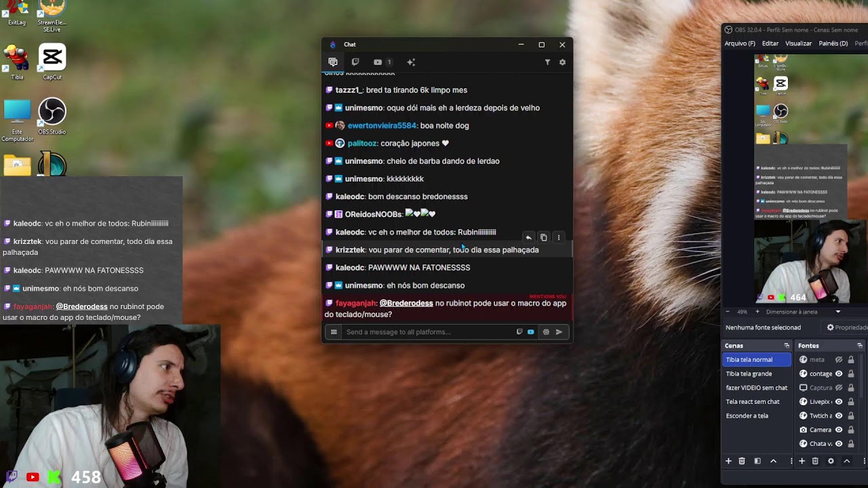The width and height of the screenshot is (868, 488).
Task: Click the sparkle AI icon in Chat toolbar
Action: point(411,62)
